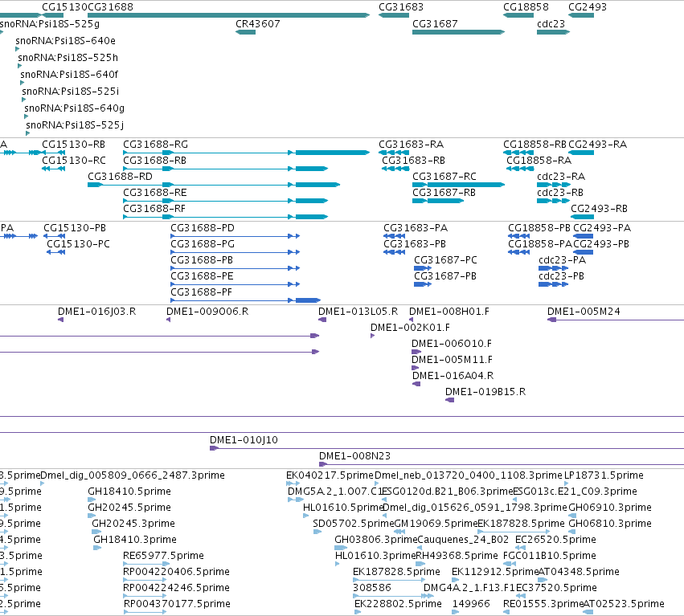Image resolution: width=684 pixels, height=616 pixels.
Task: Click transcript CG15130-RB label
Action: click(x=73, y=145)
